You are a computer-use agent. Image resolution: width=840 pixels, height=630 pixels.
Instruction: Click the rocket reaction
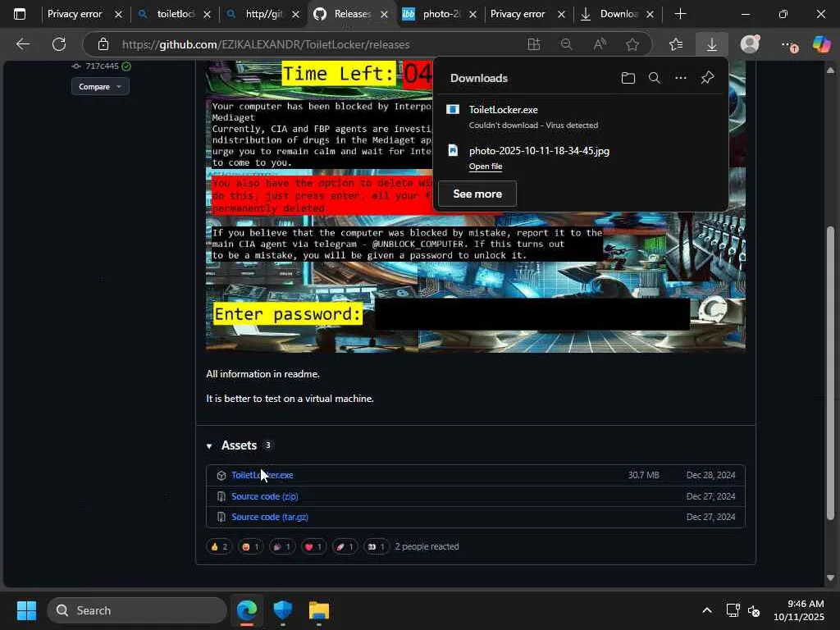[x=345, y=546]
